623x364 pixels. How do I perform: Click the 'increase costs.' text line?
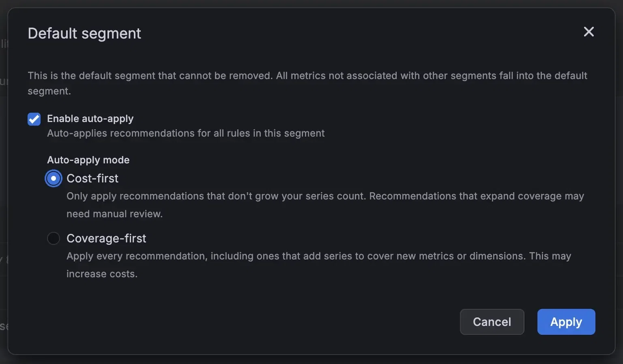coord(102,274)
